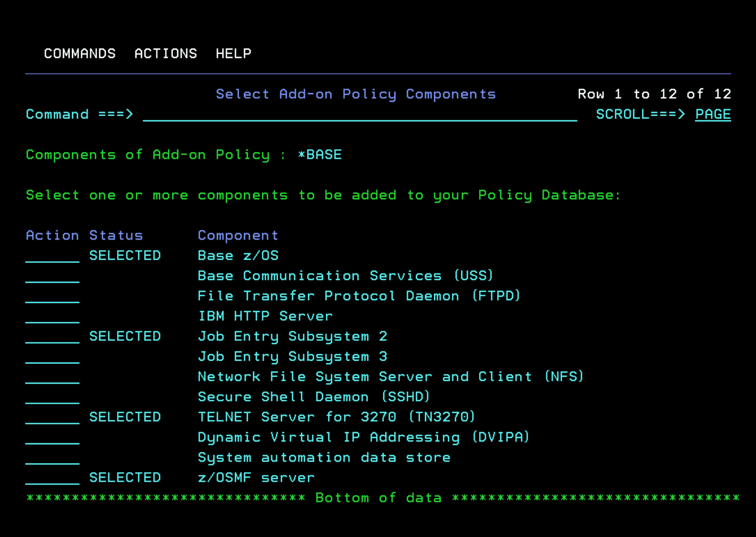Select the IBM HTTP Server component name
Image resolution: width=756 pixels, height=537 pixels.
pos(265,316)
